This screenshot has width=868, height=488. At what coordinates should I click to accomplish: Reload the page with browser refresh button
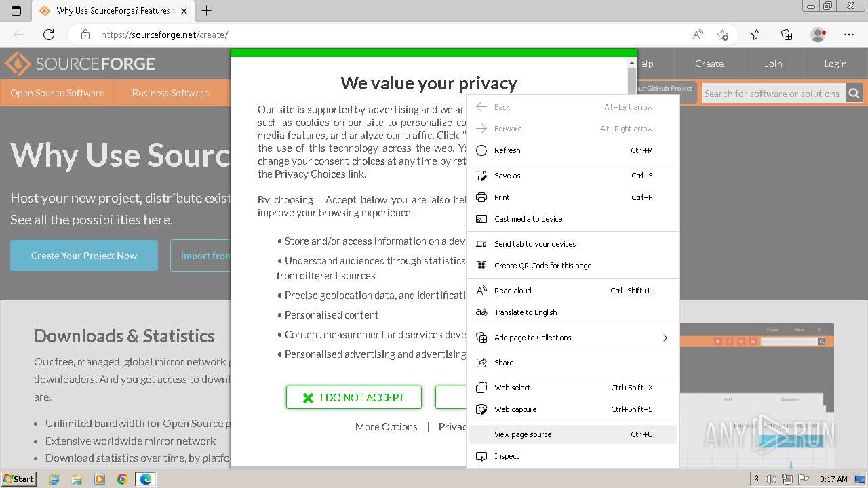point(49,35)
